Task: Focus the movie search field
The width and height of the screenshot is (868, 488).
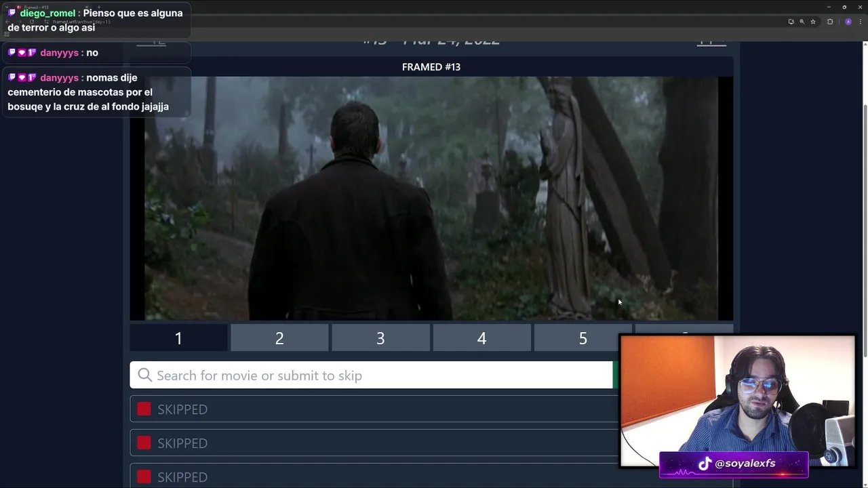Action: tap(371, 375)
